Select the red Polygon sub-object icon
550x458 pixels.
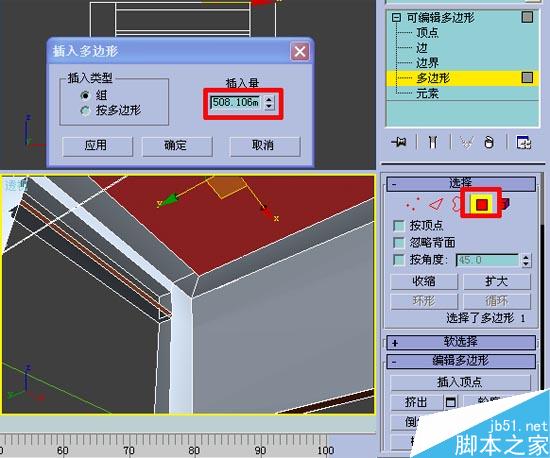pos(482,204)
